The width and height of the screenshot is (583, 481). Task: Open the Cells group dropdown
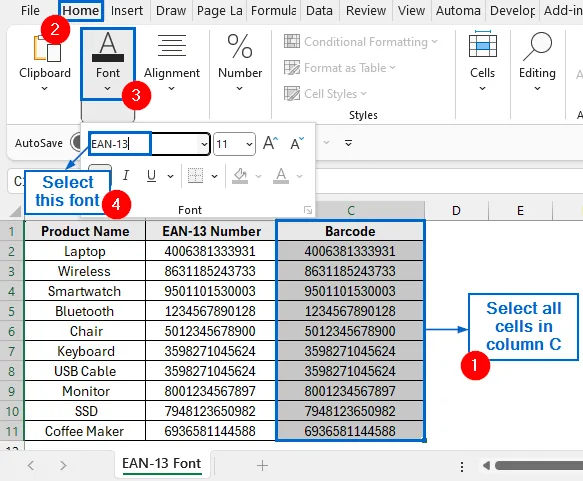click(482, 88)
